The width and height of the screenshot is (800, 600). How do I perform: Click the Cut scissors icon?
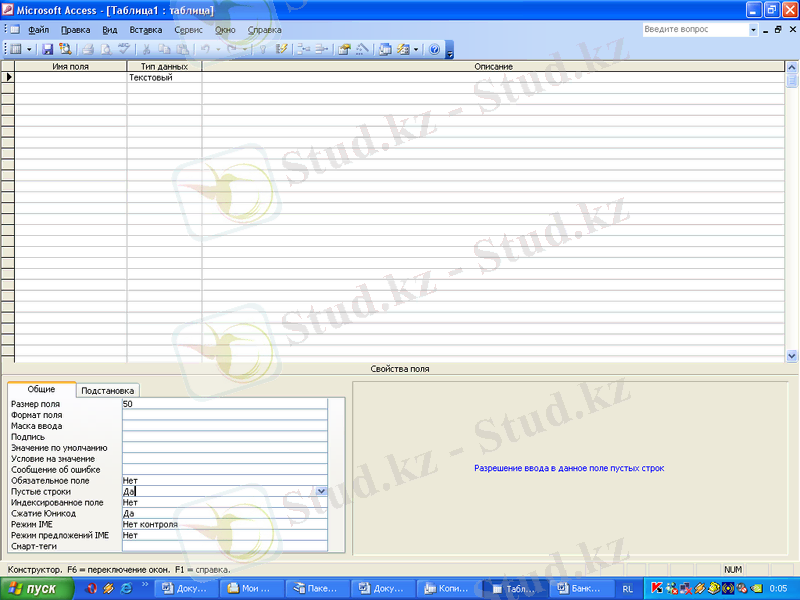[x=146, y=49]
